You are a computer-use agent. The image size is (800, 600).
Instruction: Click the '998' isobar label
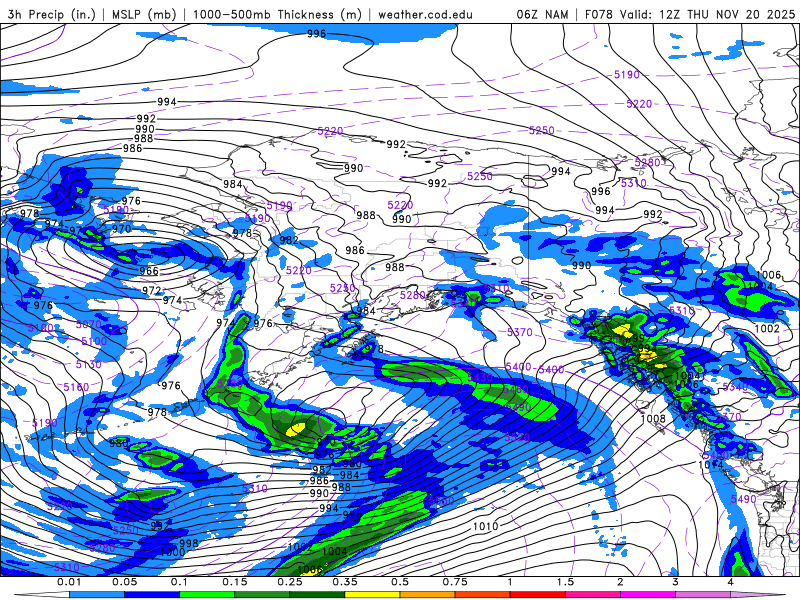pos(189,543)
